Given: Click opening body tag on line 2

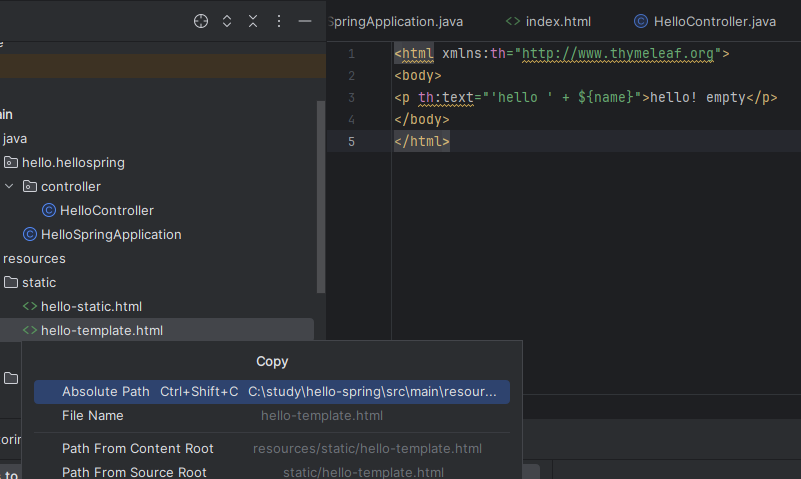Looking at the screenshot, I should 417,76.
